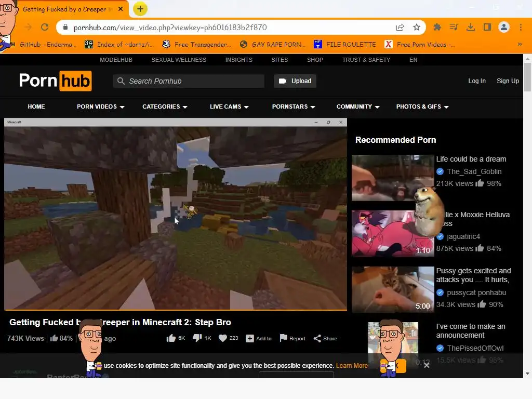Open the SHOP top link
Image resolution: width=532 pixels, height=399 pixels.
coord(315,60)
